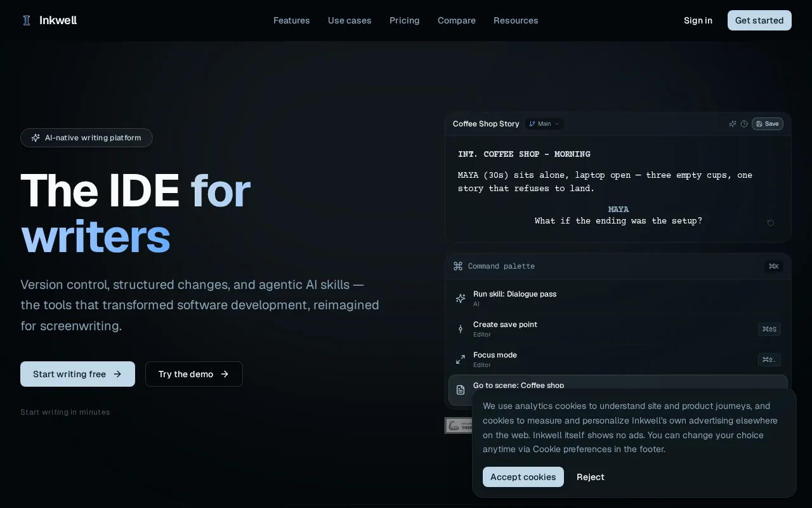Click the "Start writing in minutes" text
This screenshot has height=508, width=812.
[x=65, y=412]
